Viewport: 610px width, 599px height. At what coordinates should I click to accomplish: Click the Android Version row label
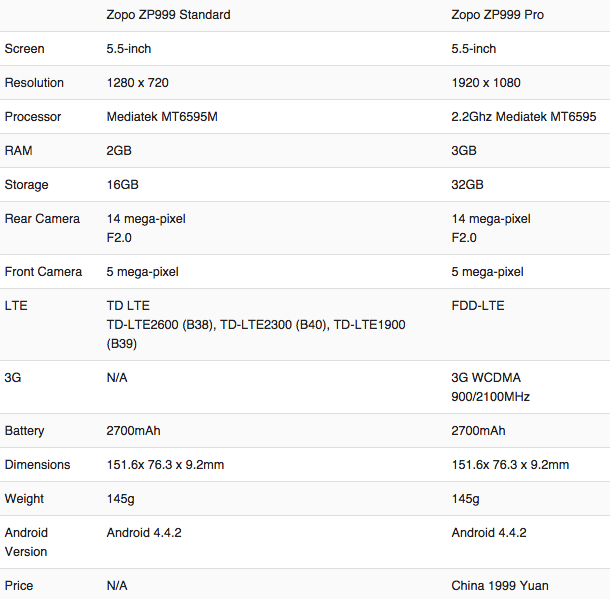26,542
